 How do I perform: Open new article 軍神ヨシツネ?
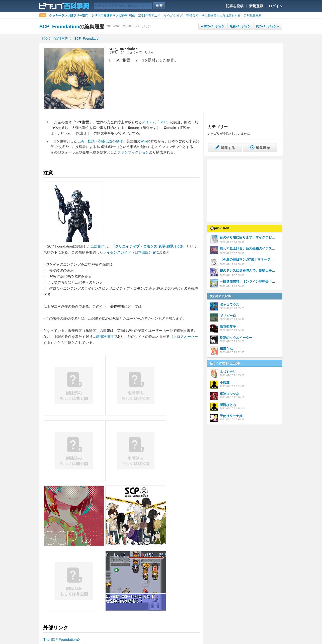(x=229, y=394)
